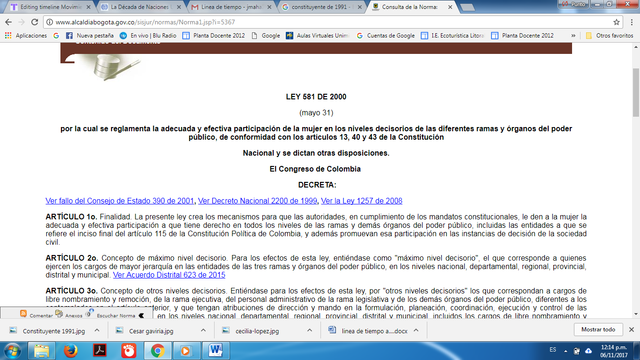Open the Aplicaciones apps shortcut
The width and height of the screenshot is (640, 360).
click(x=26, y=36)
